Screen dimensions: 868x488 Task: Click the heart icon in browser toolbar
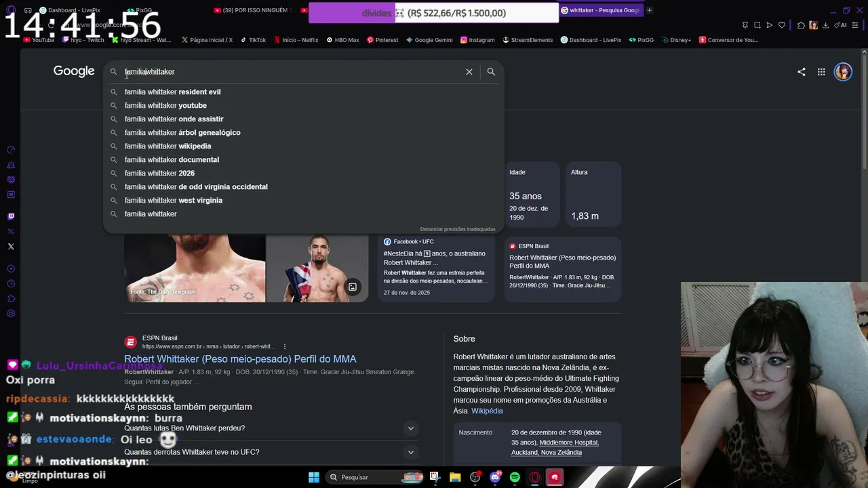point(782,25)
